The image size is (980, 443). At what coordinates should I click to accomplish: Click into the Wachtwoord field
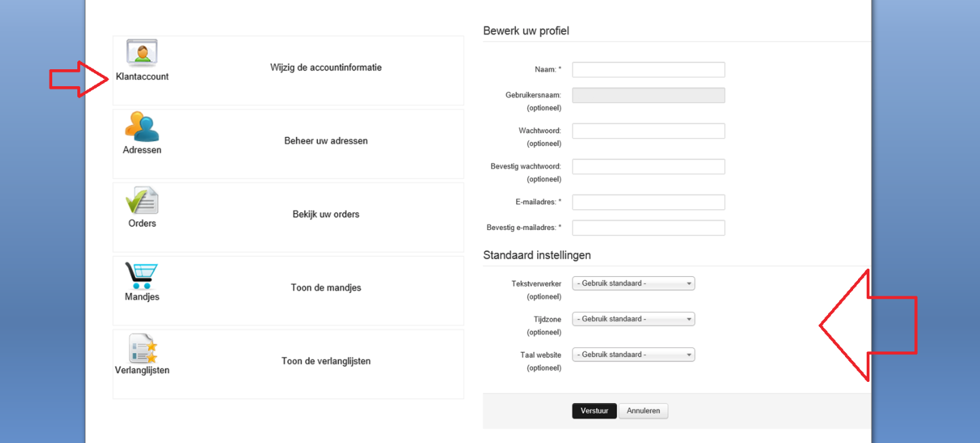[648, 131]
